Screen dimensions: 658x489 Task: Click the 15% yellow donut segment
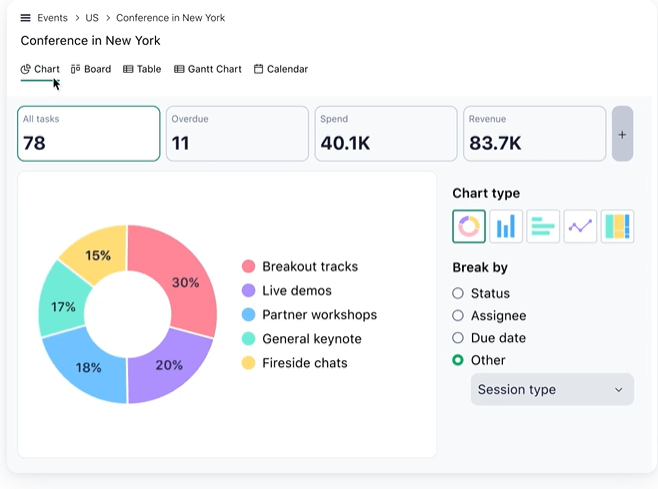pyautogui.click(x=98, y=255)
